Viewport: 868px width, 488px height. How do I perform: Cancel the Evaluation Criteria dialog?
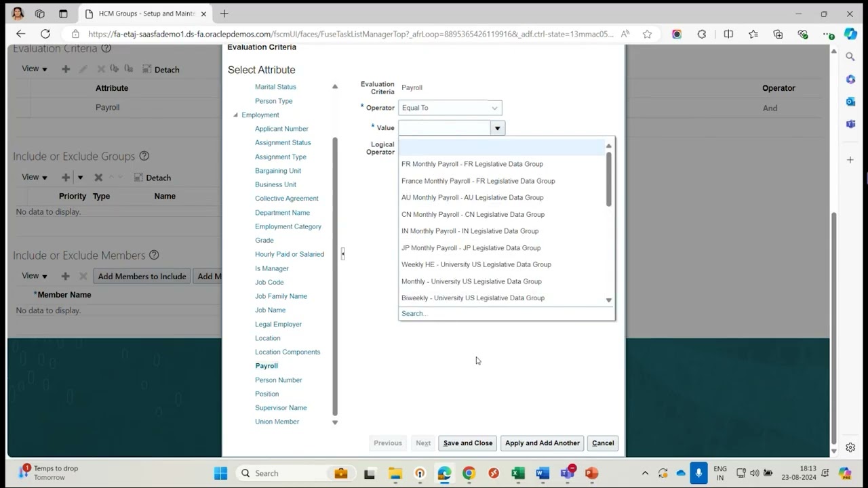pos(603,443)
